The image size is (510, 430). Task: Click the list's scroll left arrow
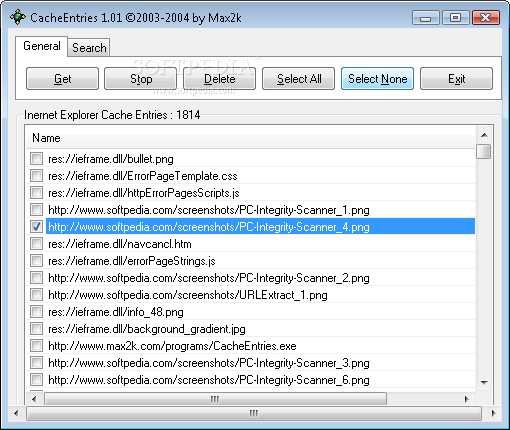coord(34,399)
